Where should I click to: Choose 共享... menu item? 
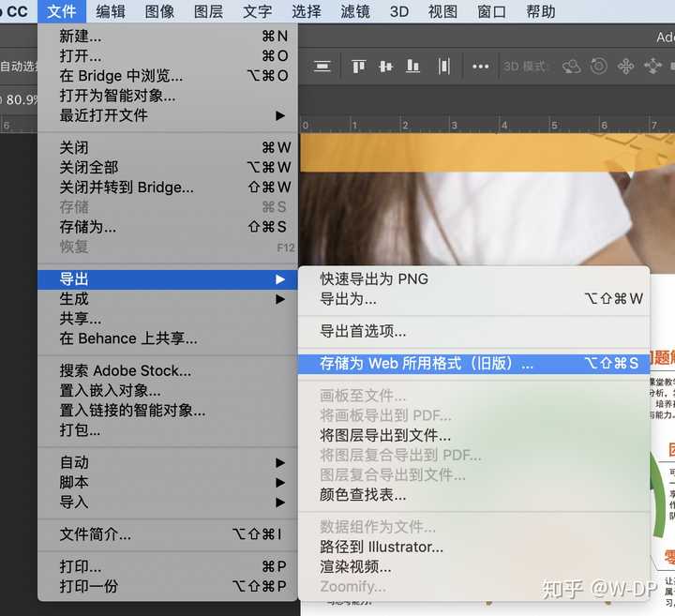click(x=168, y=319)
